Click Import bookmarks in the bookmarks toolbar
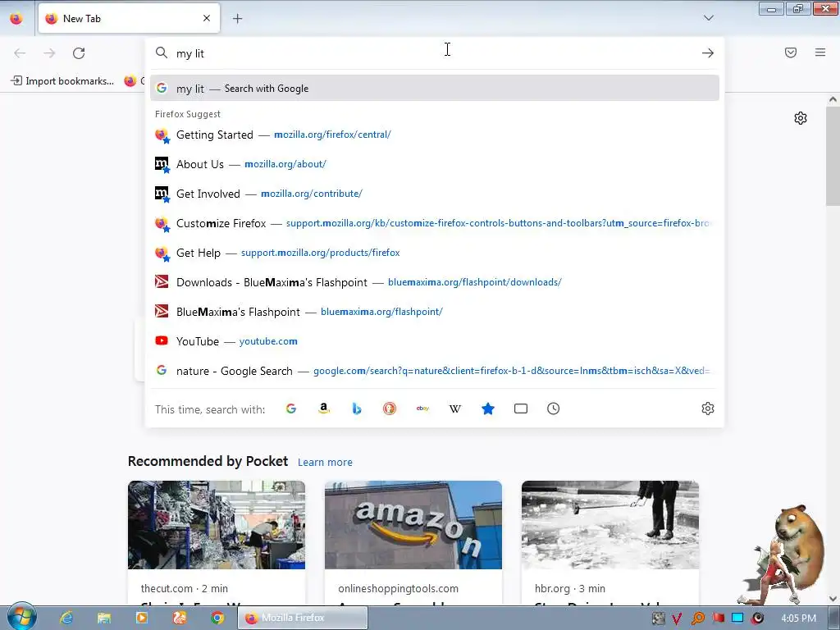This screenshot has width=840, height=630. click(62, 81)
